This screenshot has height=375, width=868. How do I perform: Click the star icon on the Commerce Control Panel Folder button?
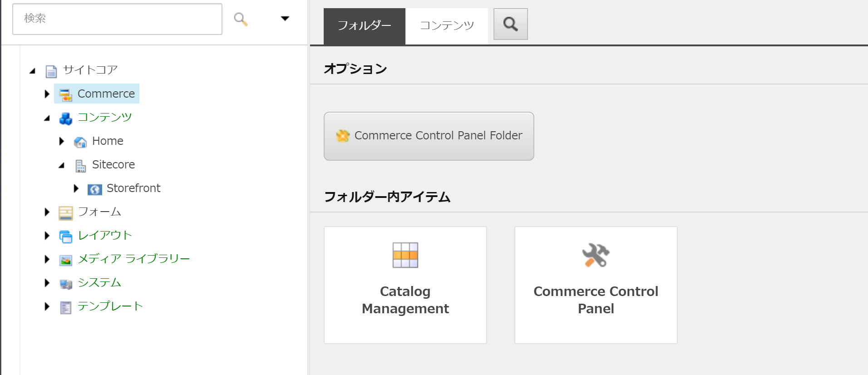[343, 136]
